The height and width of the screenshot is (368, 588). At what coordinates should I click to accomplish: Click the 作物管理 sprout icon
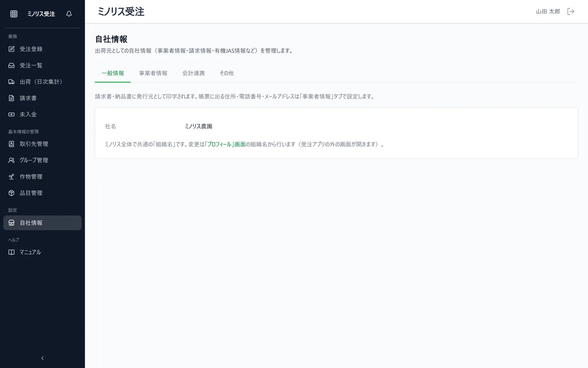pyautogui.click(x=11, y=177)
